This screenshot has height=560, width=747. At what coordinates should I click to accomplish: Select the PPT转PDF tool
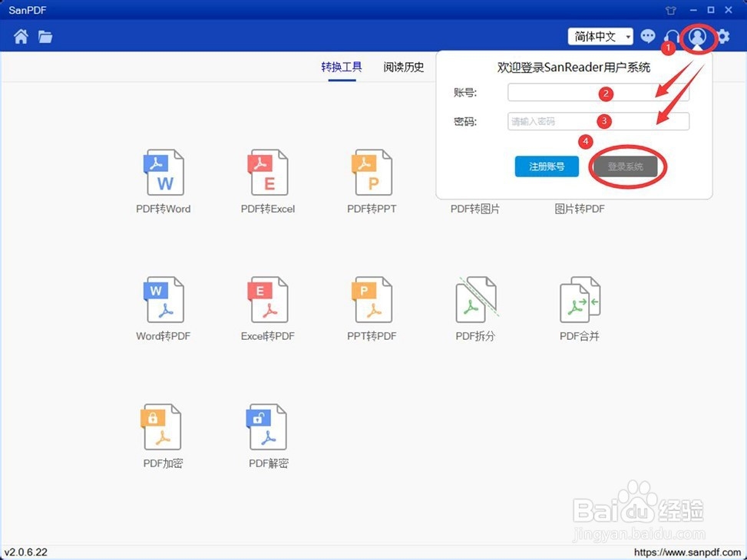372,308
